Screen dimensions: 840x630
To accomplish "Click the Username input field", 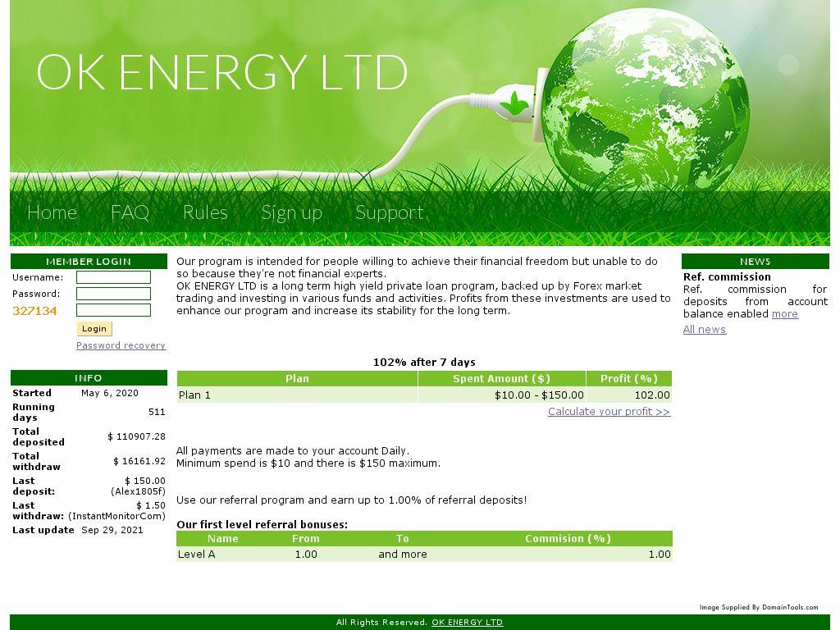I will pyautogui.click(x=113, y=277).
